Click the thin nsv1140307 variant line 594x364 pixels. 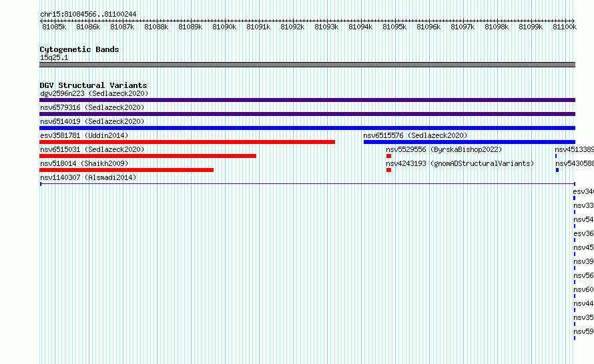click(307, 184)
